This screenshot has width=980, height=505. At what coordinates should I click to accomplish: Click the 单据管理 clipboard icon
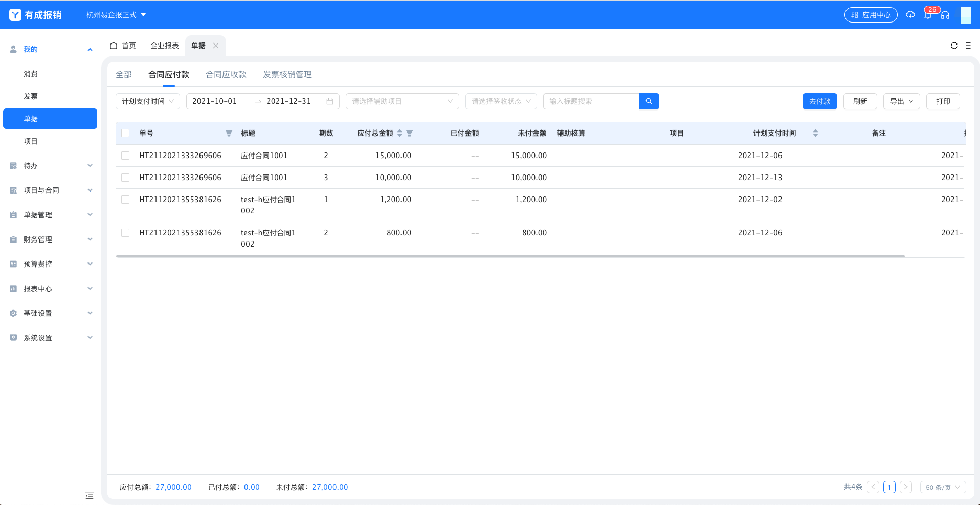click(x=13, y=215)
